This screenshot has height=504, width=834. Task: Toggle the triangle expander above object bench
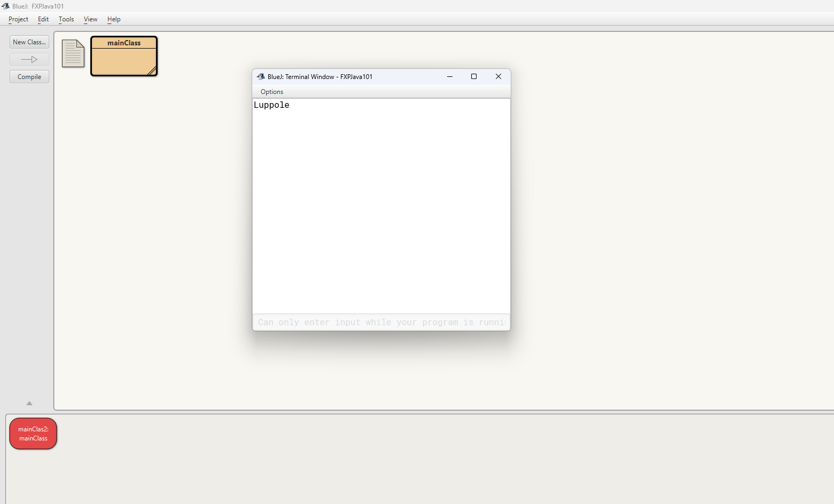pyautogui.click(x=29, y=403)
